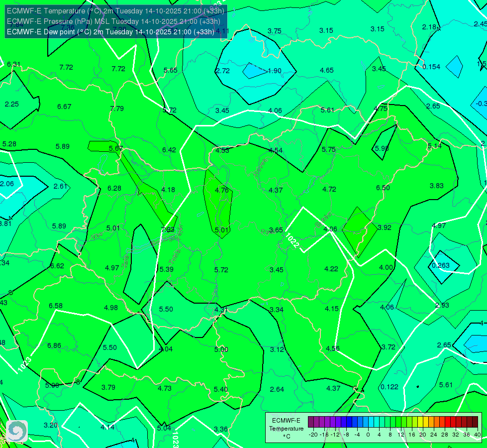Click the purple -20 swatch in temperature legend
This screenshot has width=487, height=448.
click(x=310, y=422)
